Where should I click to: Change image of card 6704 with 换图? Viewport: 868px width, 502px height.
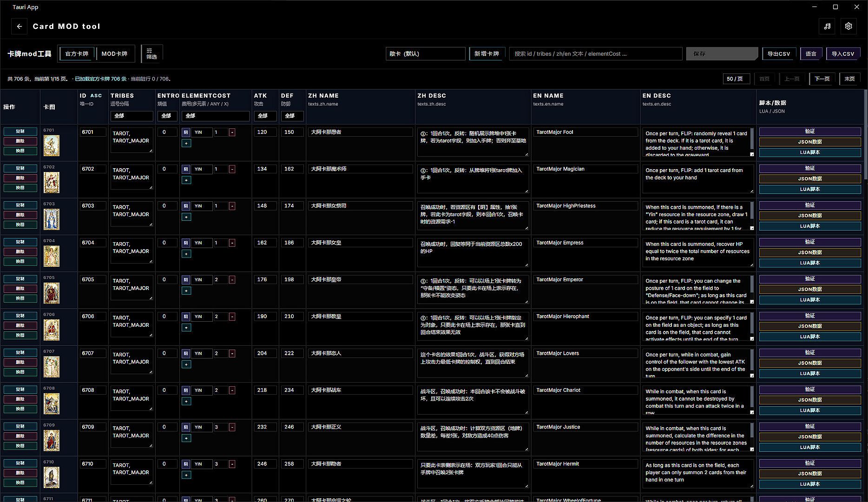(x=20, y=262)
